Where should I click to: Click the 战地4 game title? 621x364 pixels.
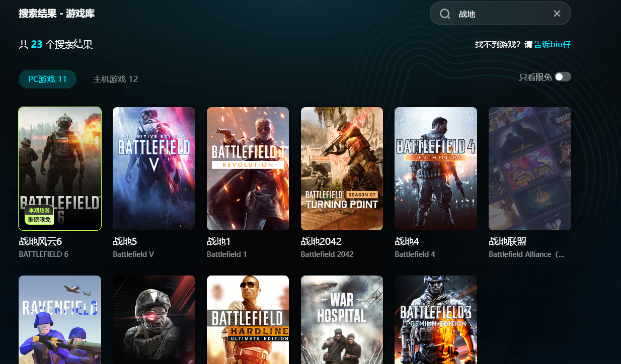coord(407,241)
